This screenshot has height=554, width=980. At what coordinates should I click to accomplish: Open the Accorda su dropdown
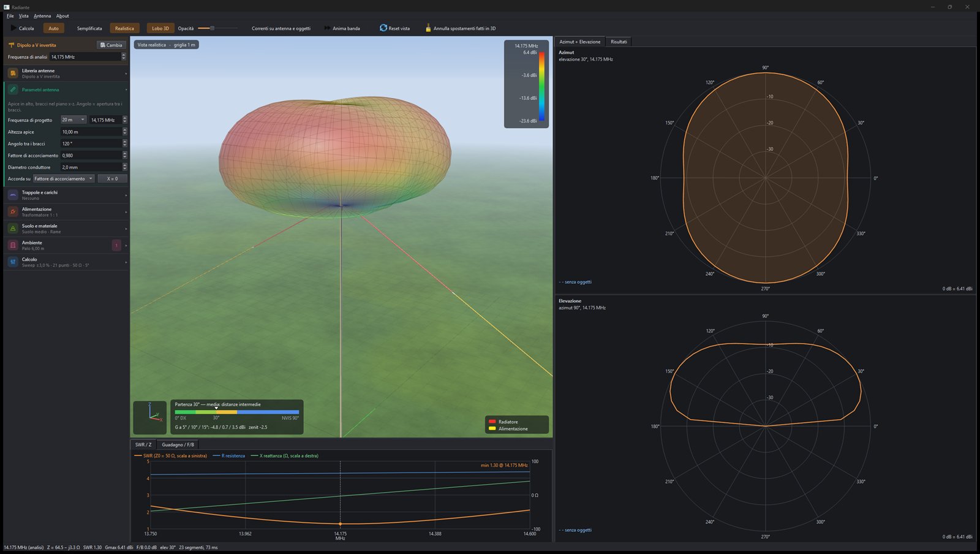pos(64,179)
